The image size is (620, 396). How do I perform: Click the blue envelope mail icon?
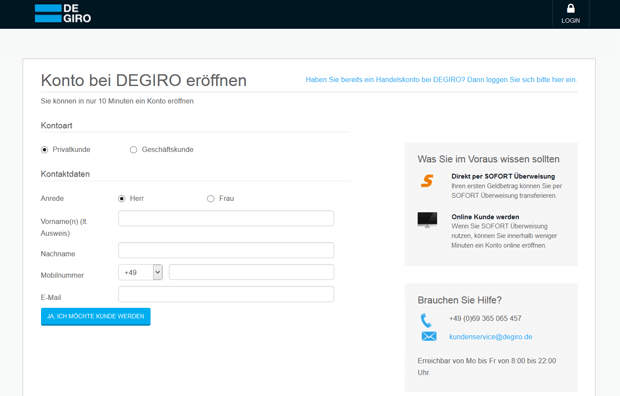point(429,336)
